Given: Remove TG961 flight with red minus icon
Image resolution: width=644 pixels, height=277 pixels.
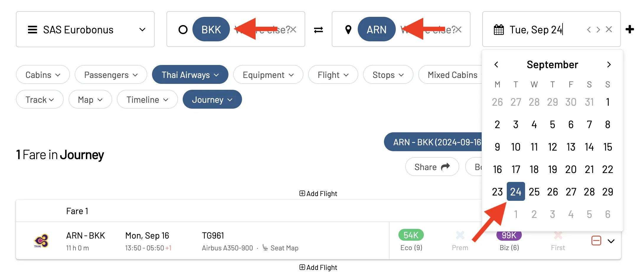Looking at the screenshot, I should tap(596, 240).
